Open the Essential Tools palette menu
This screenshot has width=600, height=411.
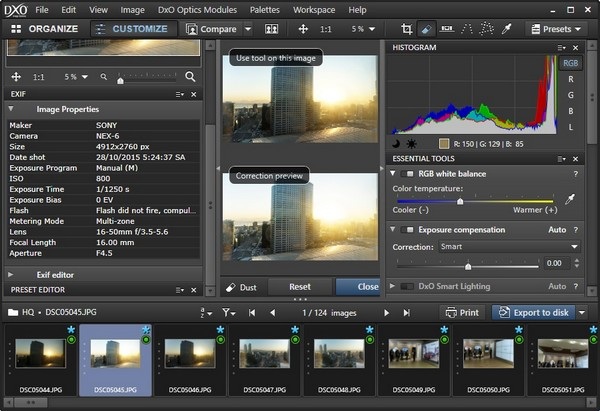click(561, 159)
